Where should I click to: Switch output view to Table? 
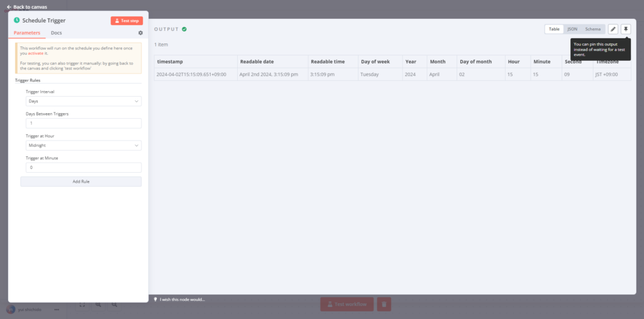(554, 29)
